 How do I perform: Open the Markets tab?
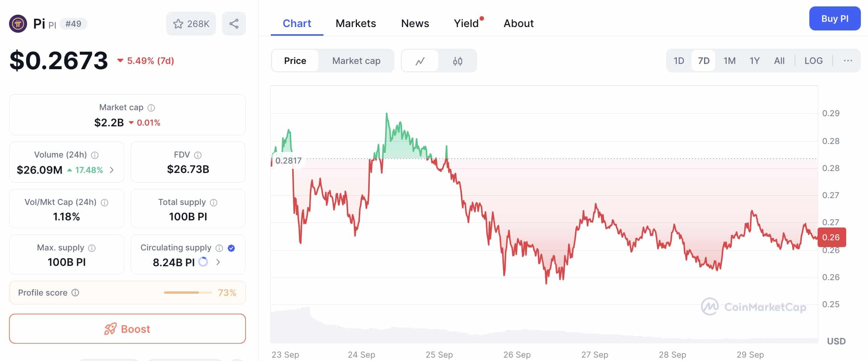(x=355, y=23)
